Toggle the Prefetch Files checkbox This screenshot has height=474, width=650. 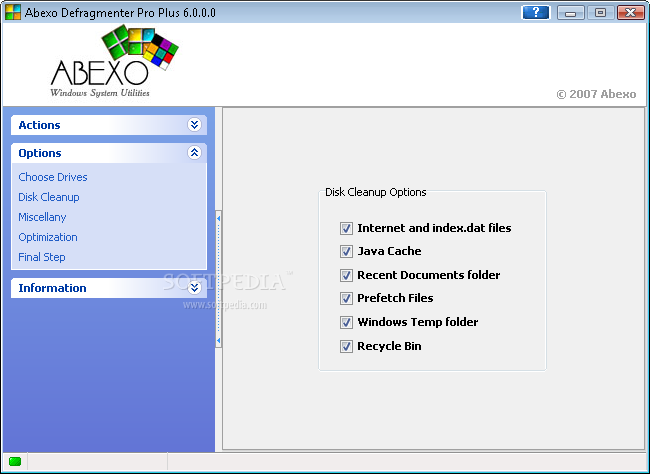[x=346, y=298]
